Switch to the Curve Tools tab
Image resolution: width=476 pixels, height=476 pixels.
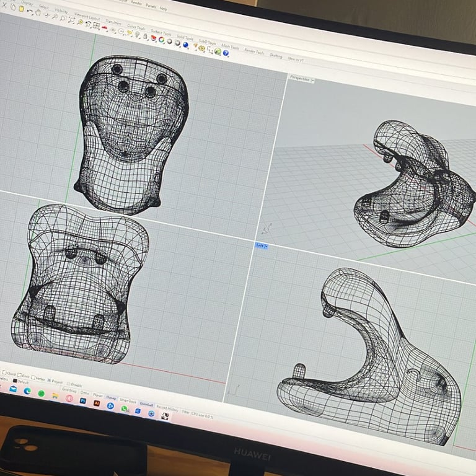point(136,27)
